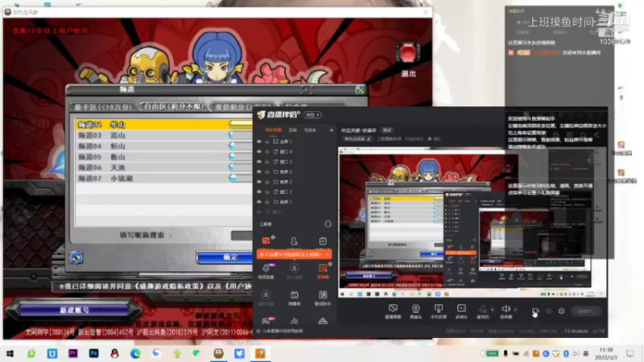Switch to 新手区 channel tab
The image size is (644, 362).
click(x=103, y=107)
